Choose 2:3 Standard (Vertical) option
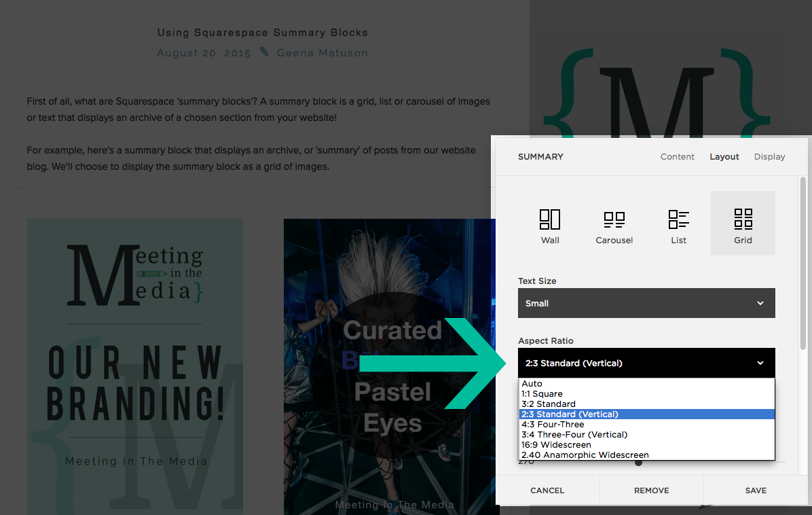Screen dimensions: 812x515 (x=647, y=414)
